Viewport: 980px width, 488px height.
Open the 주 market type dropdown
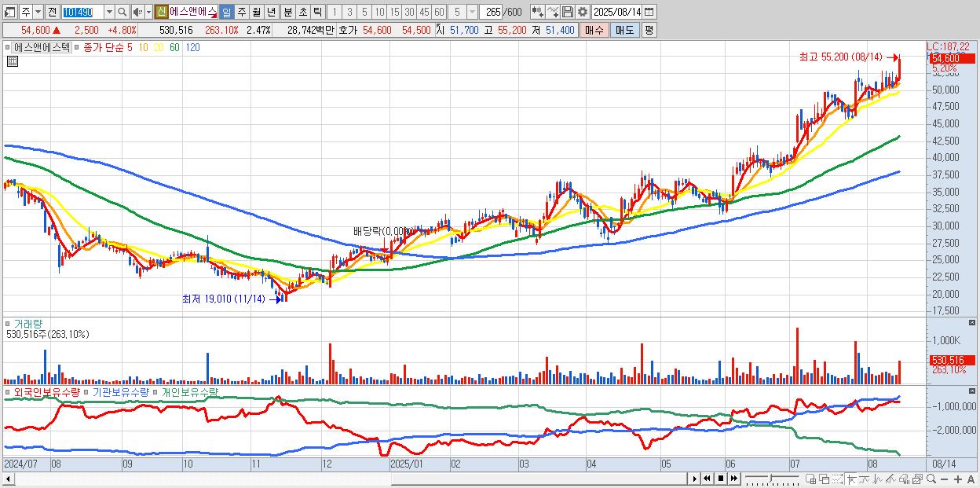coord(38,12)
